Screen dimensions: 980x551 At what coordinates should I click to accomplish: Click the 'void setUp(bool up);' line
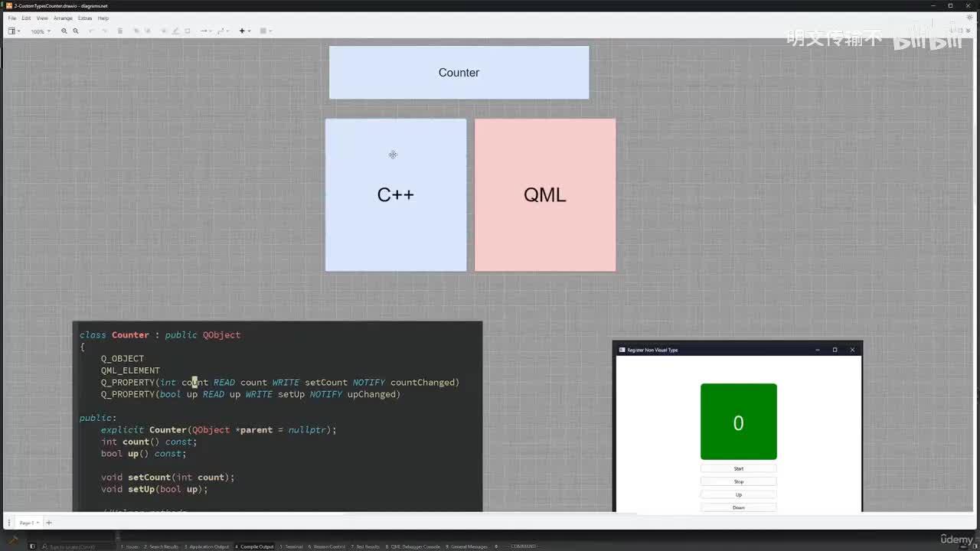[x=155, y=489]
